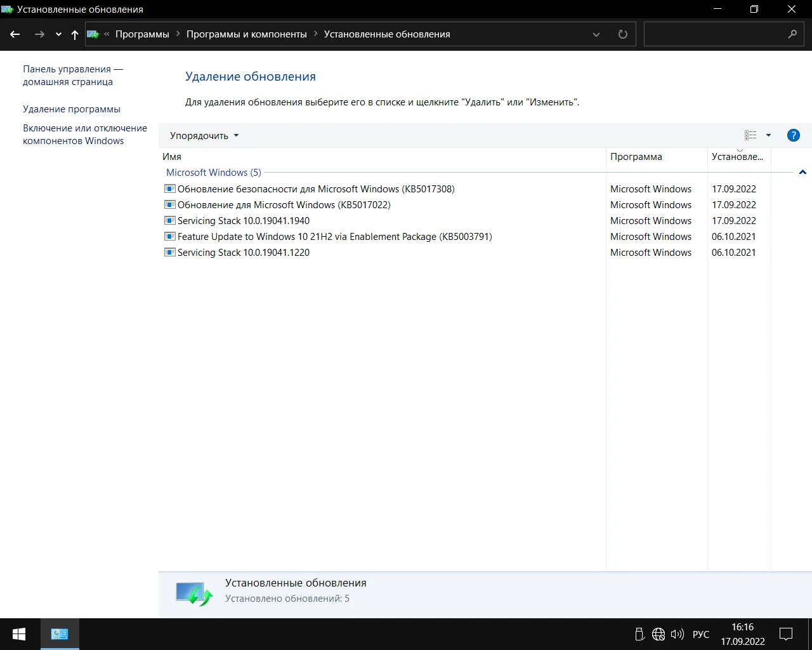The width and height of the screenshot is (812, 650).
Task: Select the Microsoft Windows (5) group header
Action: click(214, 173)
